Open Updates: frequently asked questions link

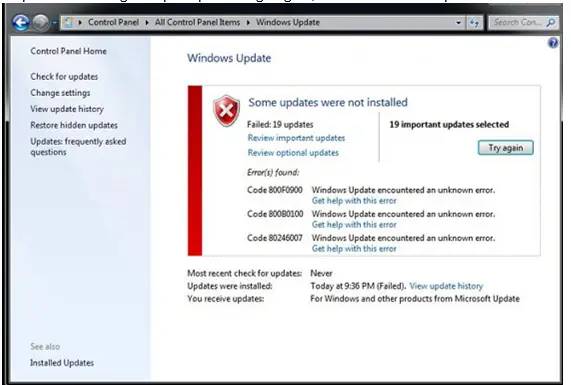78,146
